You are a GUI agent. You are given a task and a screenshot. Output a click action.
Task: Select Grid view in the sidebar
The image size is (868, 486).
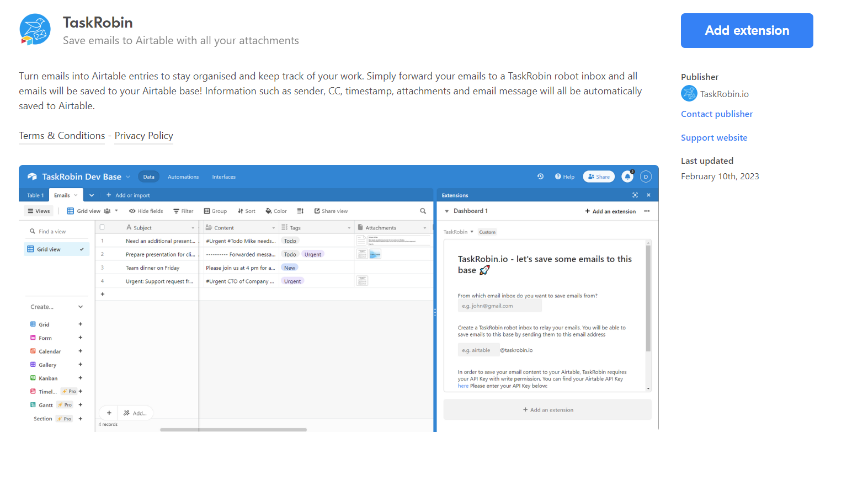(x=56, y=249)
